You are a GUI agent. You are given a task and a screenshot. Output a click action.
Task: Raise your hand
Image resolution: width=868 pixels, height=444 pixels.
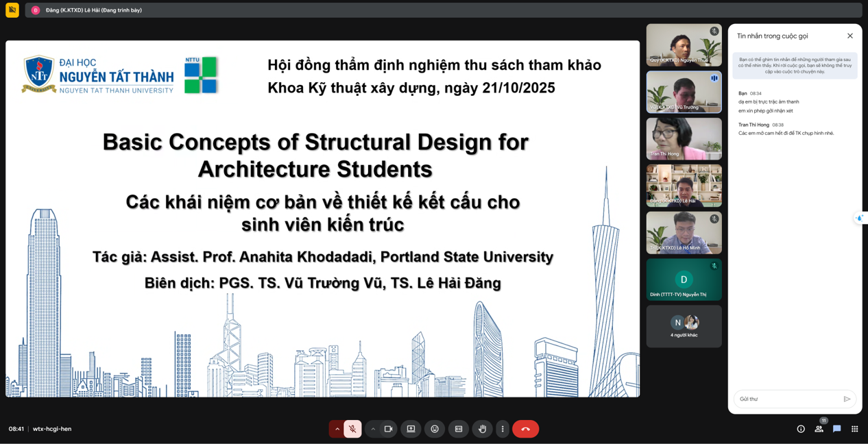(482, 429)
